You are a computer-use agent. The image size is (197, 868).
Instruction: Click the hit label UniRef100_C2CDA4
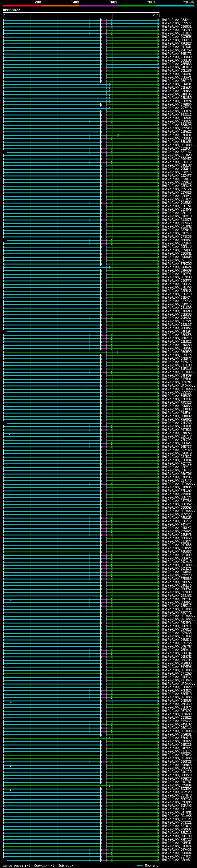177,460
